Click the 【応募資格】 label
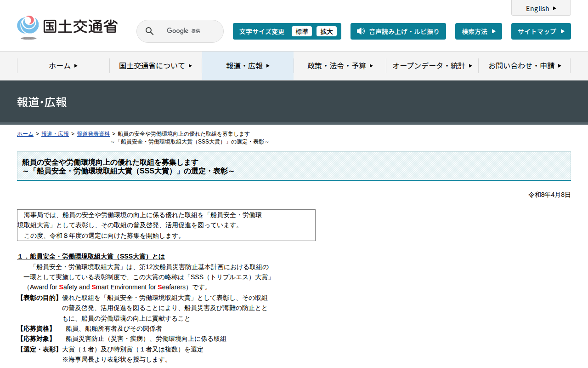 35,328
